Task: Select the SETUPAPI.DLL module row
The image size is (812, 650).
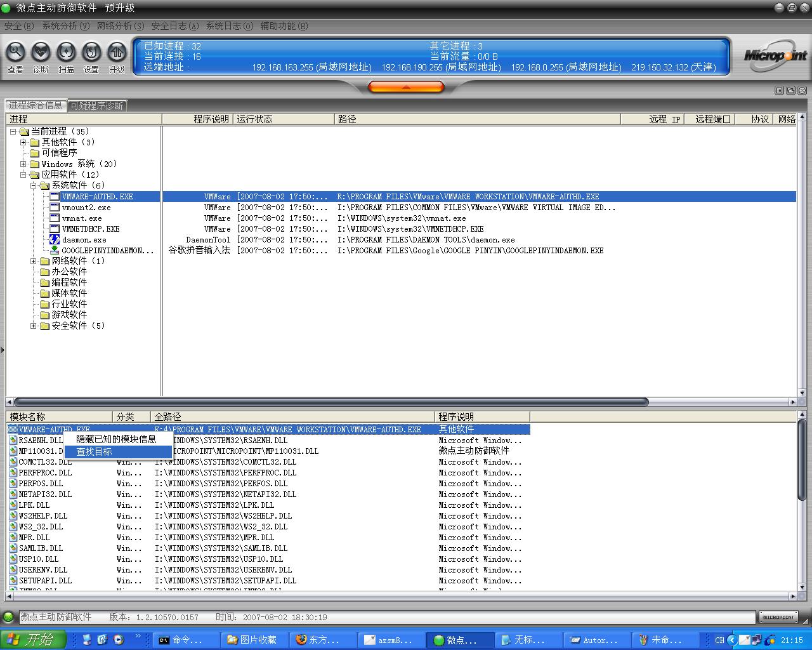Action: 268,581
